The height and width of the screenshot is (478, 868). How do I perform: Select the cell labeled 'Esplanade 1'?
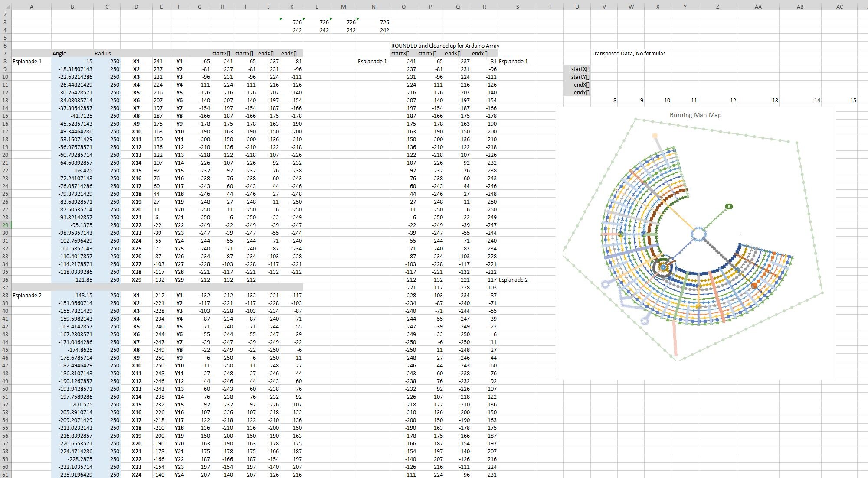(x=27, y=61)
